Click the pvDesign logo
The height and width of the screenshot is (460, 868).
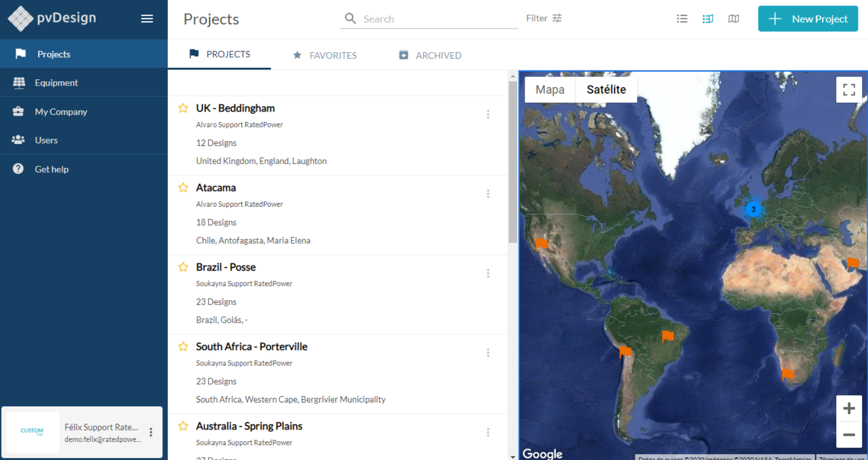pos(52,18)
